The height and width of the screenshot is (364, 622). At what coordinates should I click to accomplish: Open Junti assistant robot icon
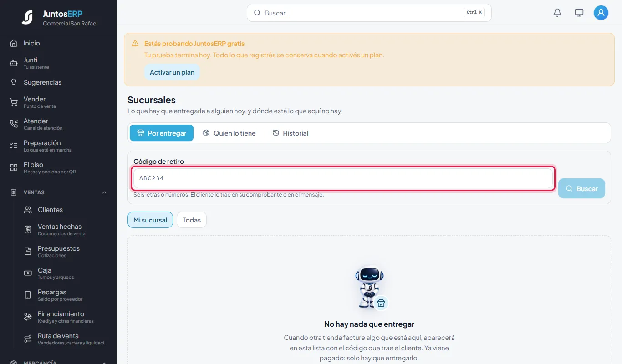[x=14, y=63]
